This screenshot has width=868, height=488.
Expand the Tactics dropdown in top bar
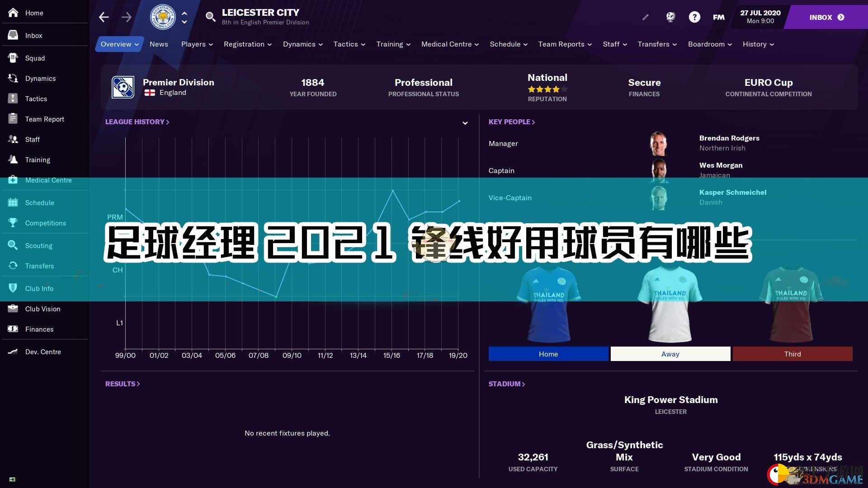(x=349, y=44)
